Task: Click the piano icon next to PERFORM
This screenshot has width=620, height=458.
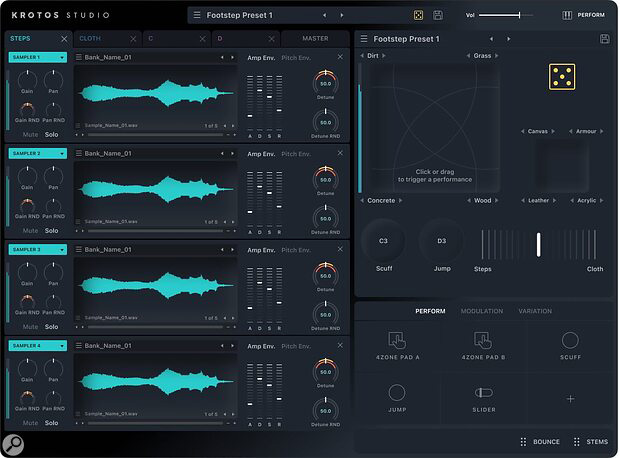Action: 567,15
